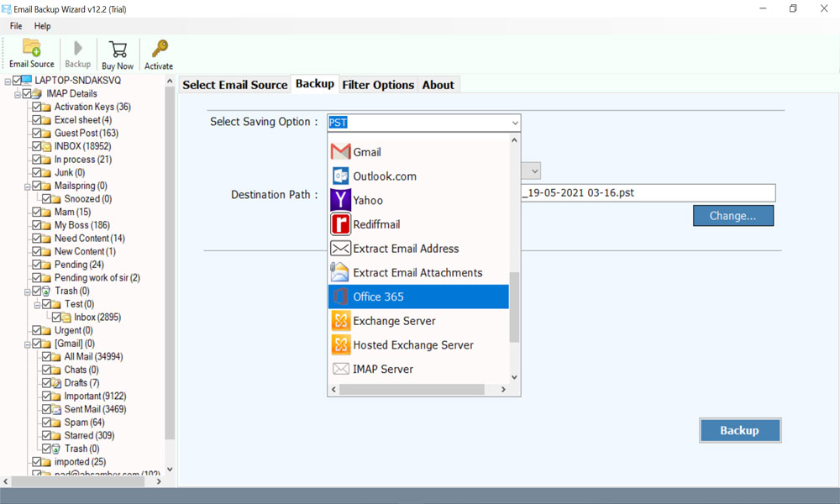Viewport: 840px width, 504px height.
Task: Click the folder tree's down scroll arrow
Action: pos(170,470)
